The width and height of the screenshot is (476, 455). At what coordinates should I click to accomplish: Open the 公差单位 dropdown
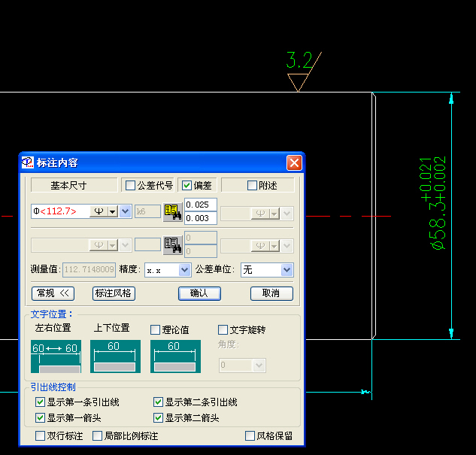pos(287,270)
